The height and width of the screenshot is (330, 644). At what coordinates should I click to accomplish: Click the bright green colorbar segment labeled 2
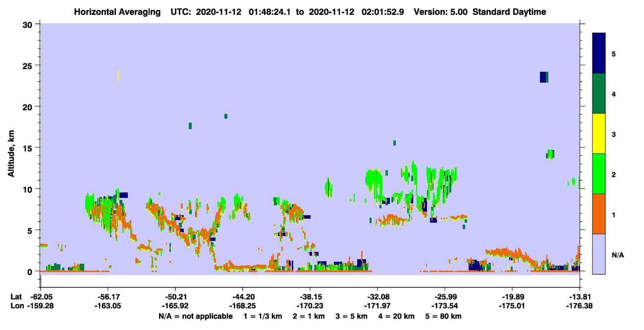click(599, 174)
